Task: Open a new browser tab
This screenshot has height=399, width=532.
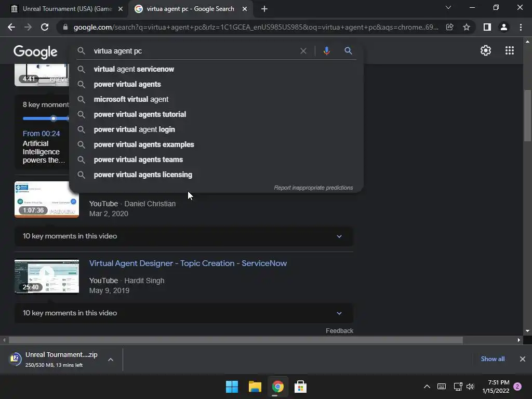Action: [x=264, y=9]
